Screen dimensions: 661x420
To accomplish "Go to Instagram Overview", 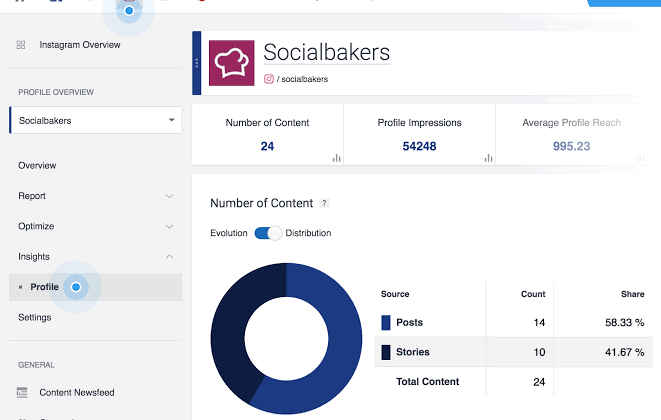I will (80, 45).
